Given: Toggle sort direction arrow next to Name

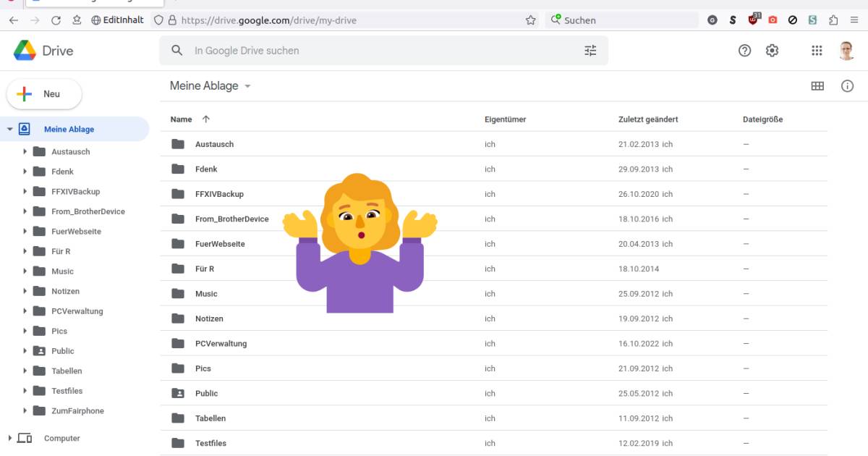Looking at the screenshot, I should tap(206, 119).
